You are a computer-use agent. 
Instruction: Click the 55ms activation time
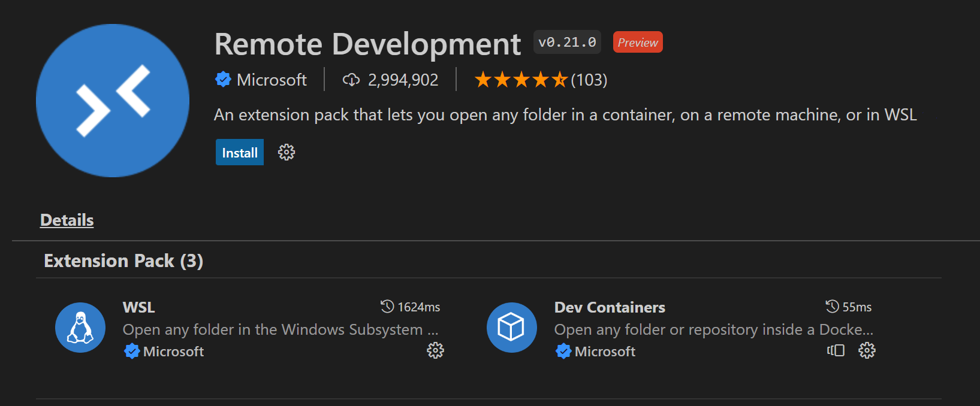(857, 307)
